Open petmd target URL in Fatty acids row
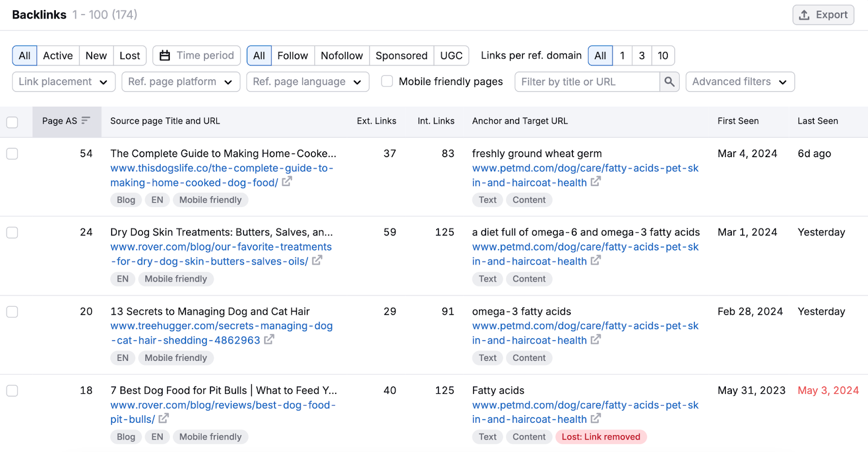This screenshot has height=452, width=868. [x=585, y=412]
